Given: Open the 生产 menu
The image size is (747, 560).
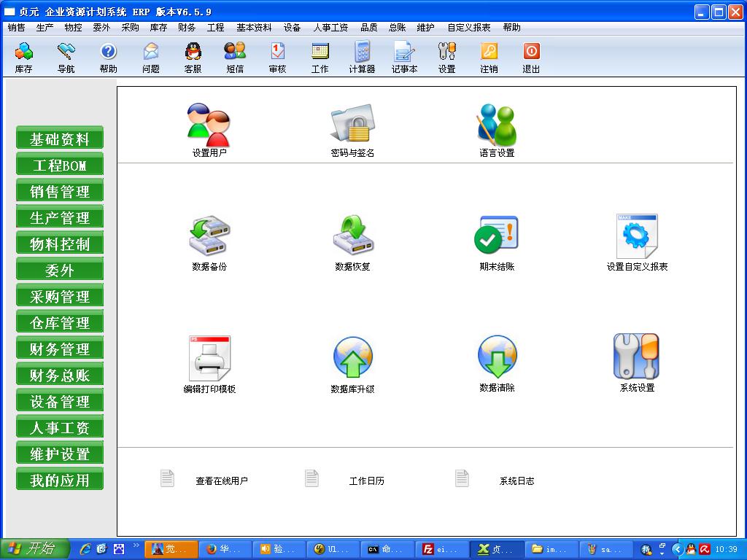Looking at the screenshot, I should [44, 28].
